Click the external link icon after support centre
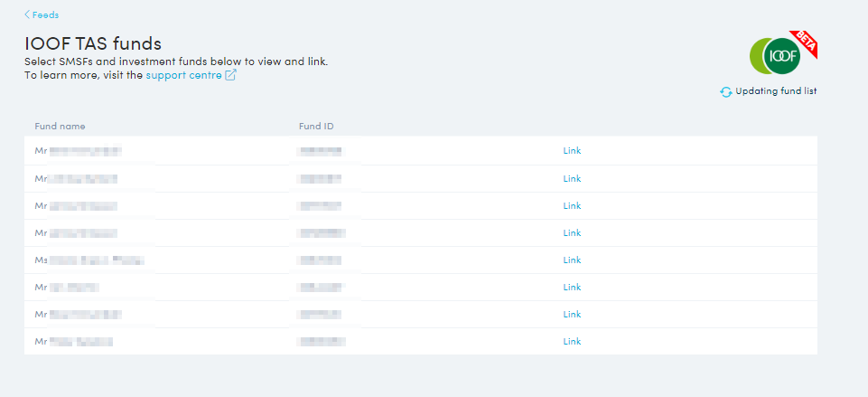 coord(231,75)
